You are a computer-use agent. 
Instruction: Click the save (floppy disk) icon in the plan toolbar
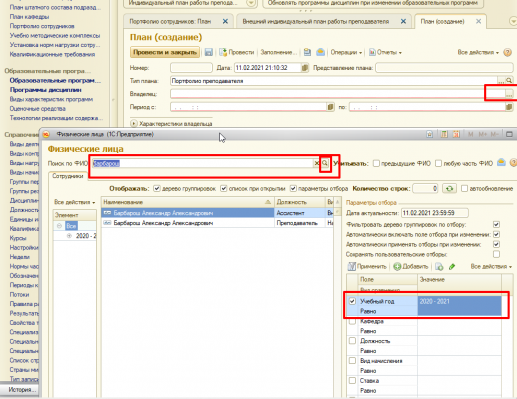click(x=209, y=52)
